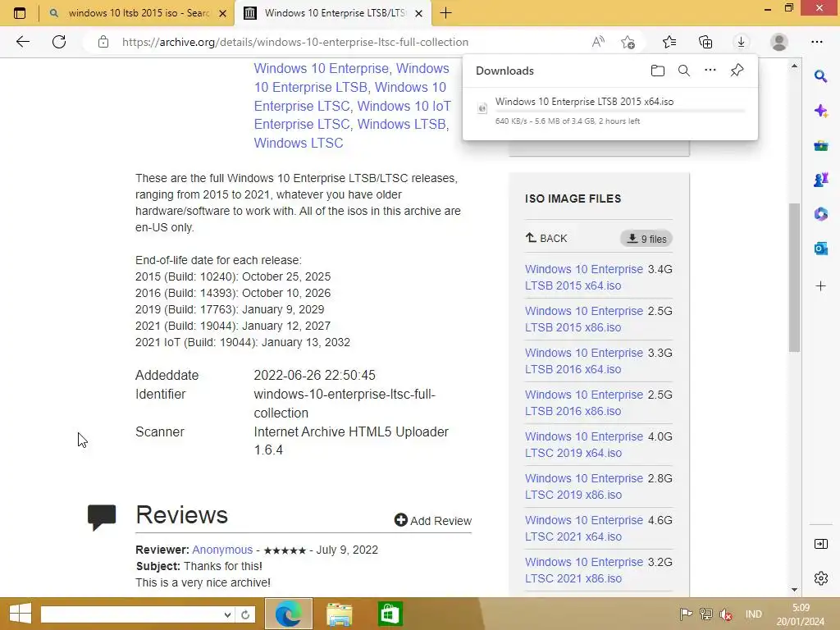Open a new browser tab
The height and width of the screenshot is (630, 840).
point(445,13)
